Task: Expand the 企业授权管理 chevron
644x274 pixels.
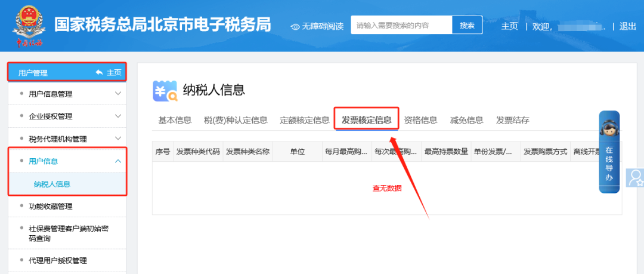Action: pyautogui.click(x=118, y=116)
